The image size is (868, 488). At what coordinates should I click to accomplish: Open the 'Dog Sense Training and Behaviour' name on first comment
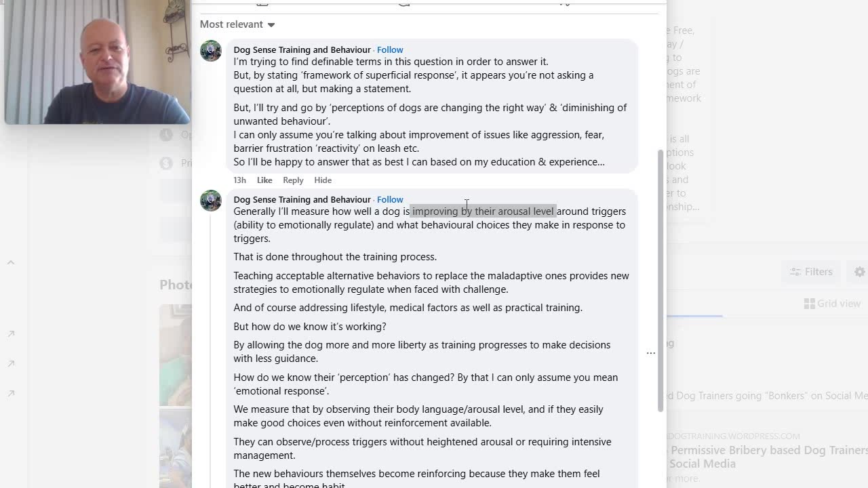tap(302, 49)
